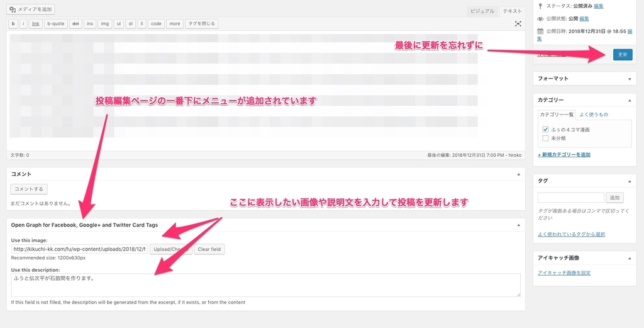Check the 未分類 category checkbox
Screen dimensions: 644x328
pos(545,139)
